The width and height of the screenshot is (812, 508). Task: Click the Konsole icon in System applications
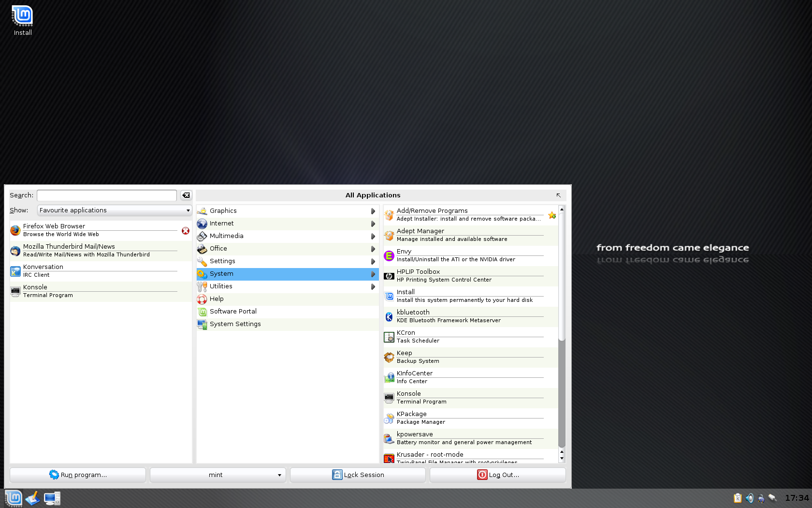(x=389, y=398)
